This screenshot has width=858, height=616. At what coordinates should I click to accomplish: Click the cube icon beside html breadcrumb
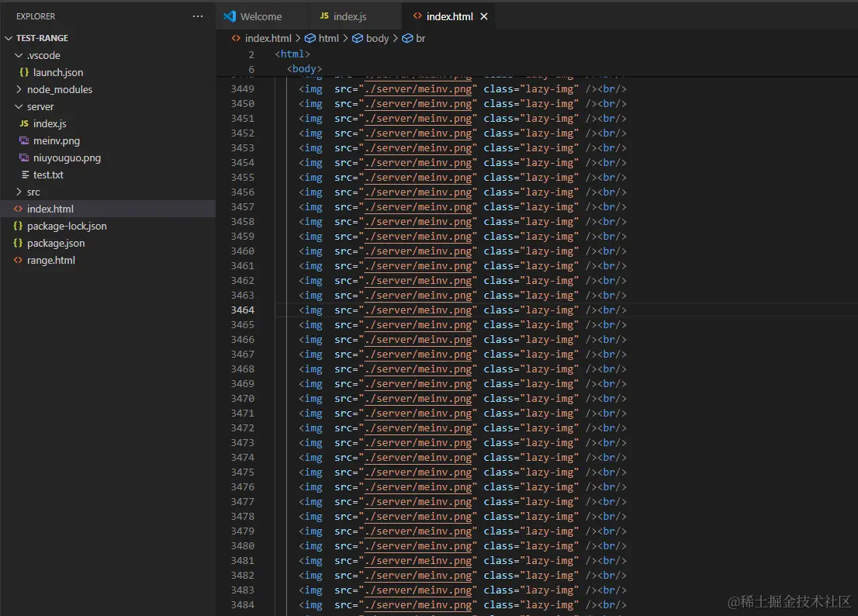(310, 38)
